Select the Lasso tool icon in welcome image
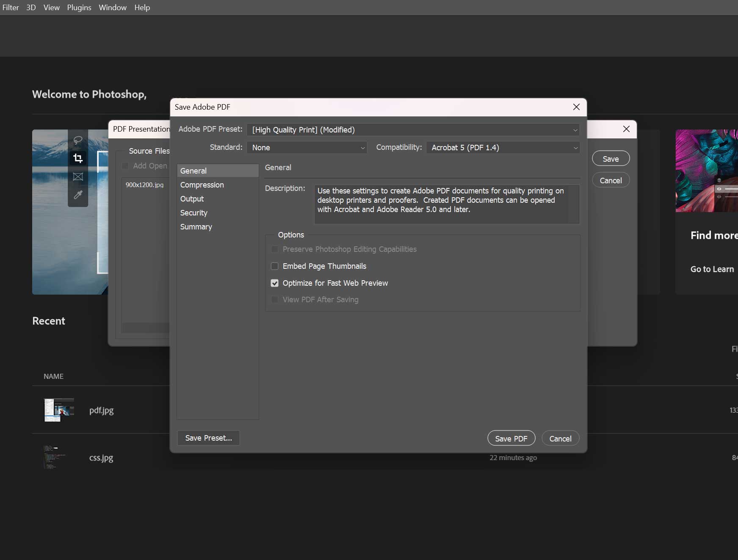The height and width of the screenshot is (560, 738). click(78, 140)
